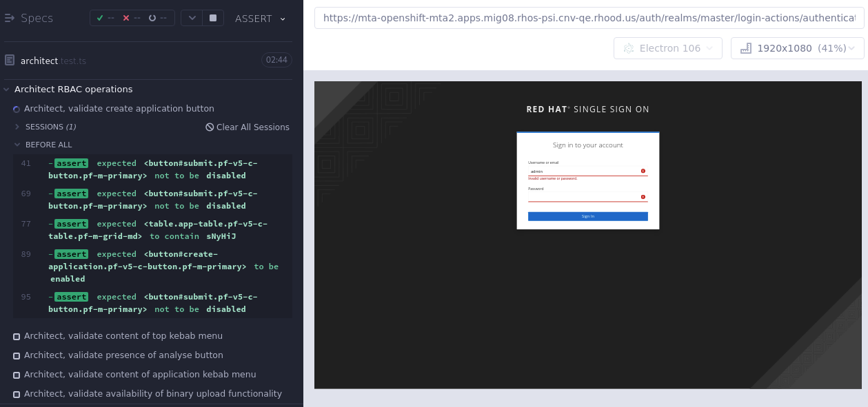Click the architect.test.ts spec file name

click(x=53, y=61)
